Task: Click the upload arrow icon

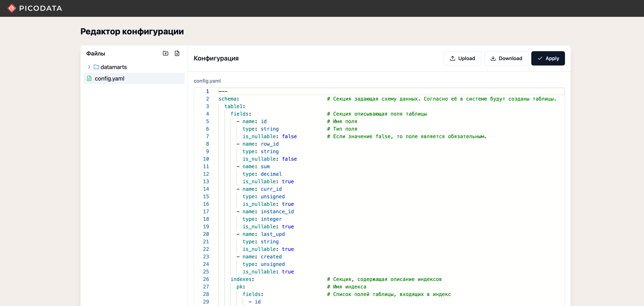Action: click(x=452, y=58)
